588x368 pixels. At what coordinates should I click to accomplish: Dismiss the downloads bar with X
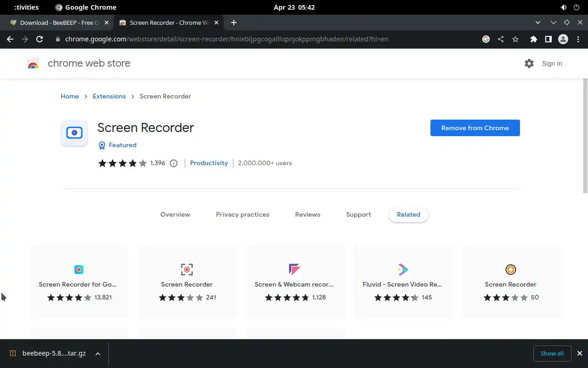click(x=579, y=353)
